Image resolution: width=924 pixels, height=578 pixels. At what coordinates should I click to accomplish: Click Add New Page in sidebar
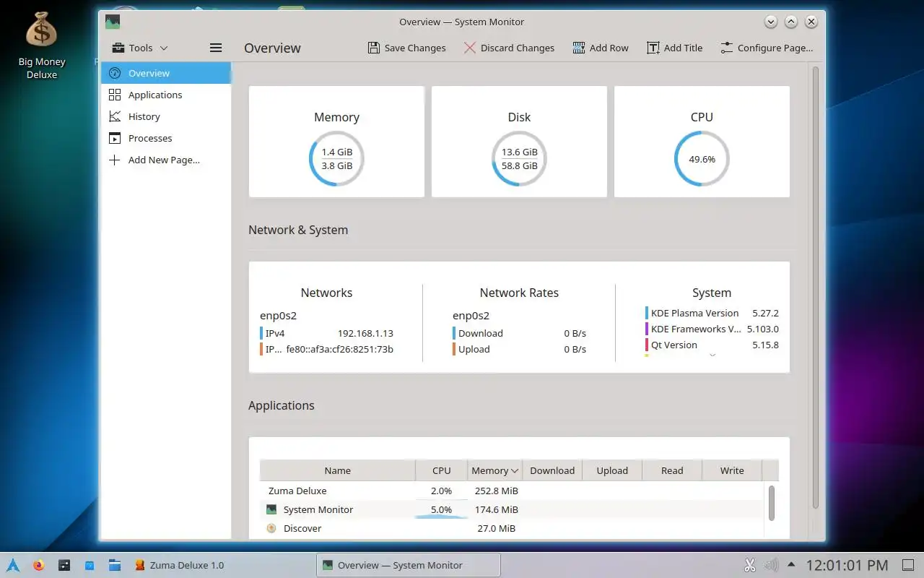pos(166,160)
